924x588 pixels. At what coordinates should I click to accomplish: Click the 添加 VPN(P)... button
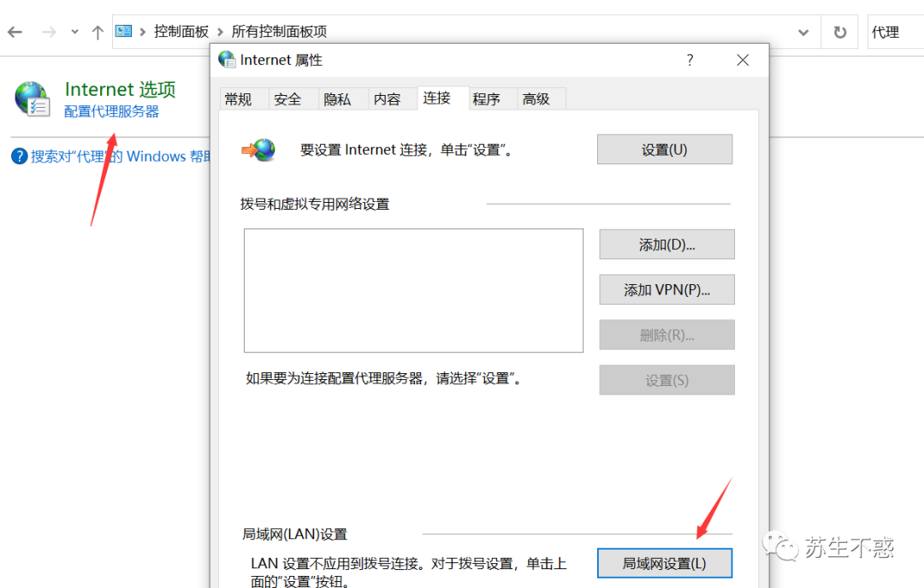click(x=667, y=289)
